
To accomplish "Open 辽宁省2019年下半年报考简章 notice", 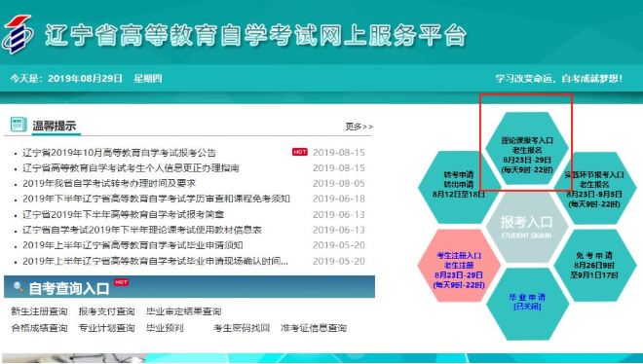I will pos(123,214).
